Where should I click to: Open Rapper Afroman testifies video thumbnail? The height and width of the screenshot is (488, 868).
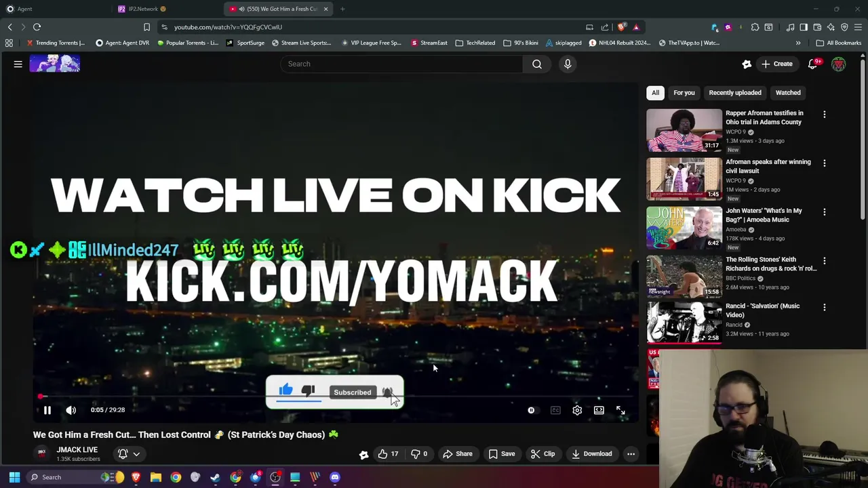[684, 130]
